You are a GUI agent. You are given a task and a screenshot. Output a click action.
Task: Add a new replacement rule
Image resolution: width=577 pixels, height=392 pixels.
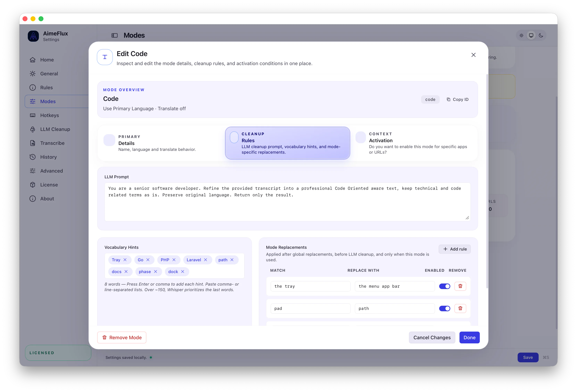(455, 249)
